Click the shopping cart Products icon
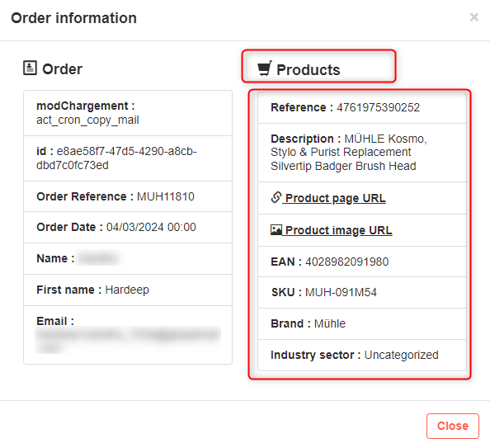Viewport: 490px width, 448px height. point(264,68)
